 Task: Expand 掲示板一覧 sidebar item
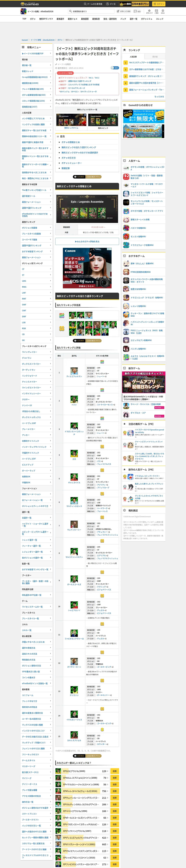37,65
